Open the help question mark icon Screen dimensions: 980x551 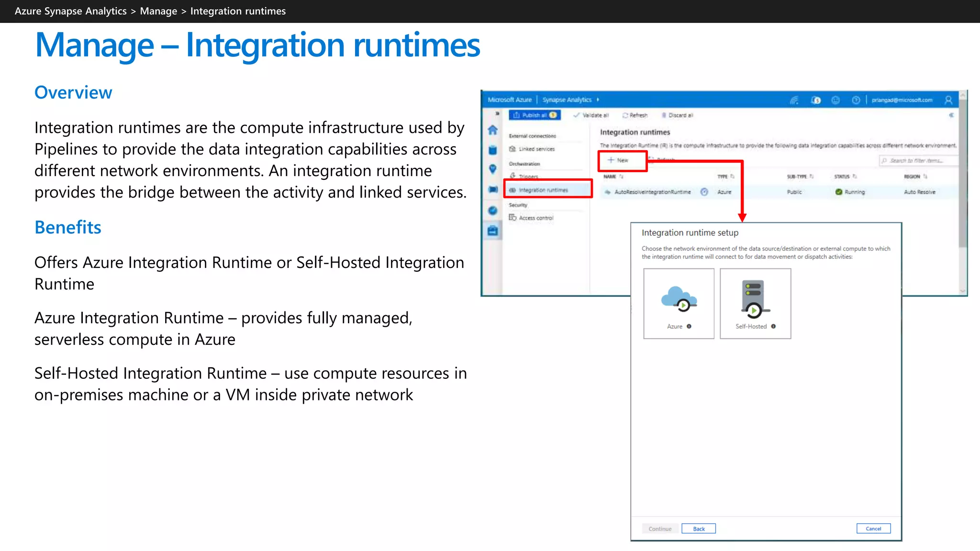pyautogui.click(x=856, y=100)
